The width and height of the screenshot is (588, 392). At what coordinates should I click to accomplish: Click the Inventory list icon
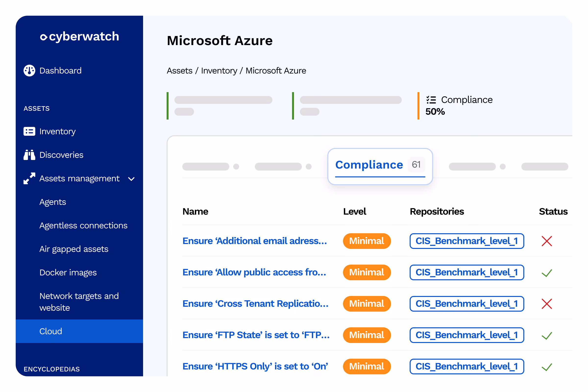coord(29,131)
